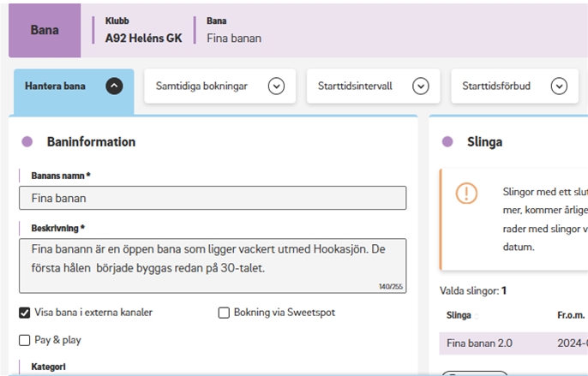Click the purple dot beside Slinga heading
Image resolution: width=588 pixels, height=376 pixels.
[x=447, y=142]
